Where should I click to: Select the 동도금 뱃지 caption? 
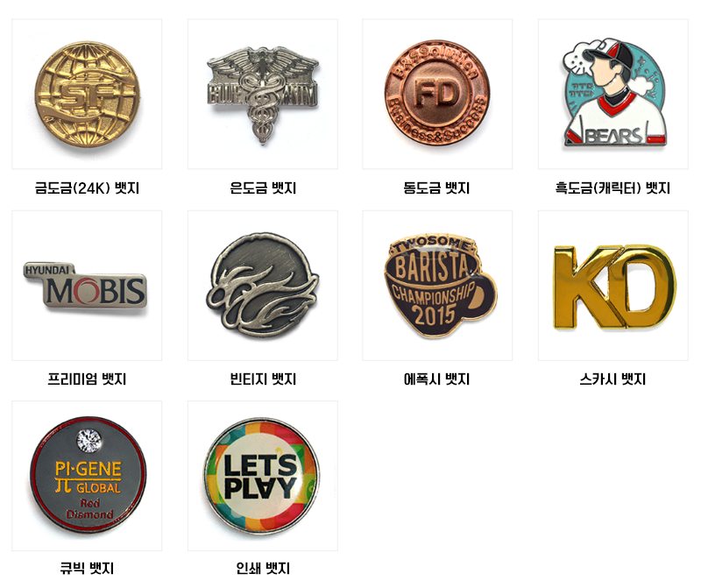click(x=436, y=188)
